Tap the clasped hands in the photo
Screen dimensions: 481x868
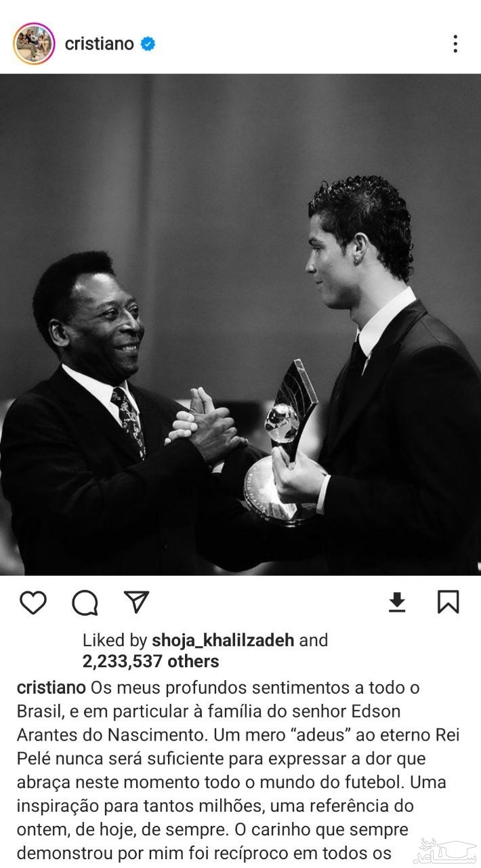point(205,427)
